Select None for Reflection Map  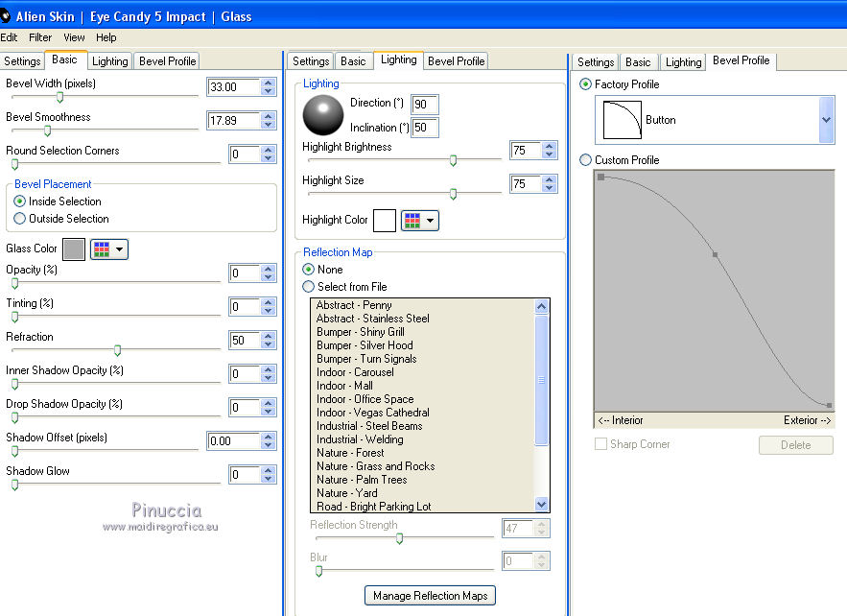coord(309,270)
